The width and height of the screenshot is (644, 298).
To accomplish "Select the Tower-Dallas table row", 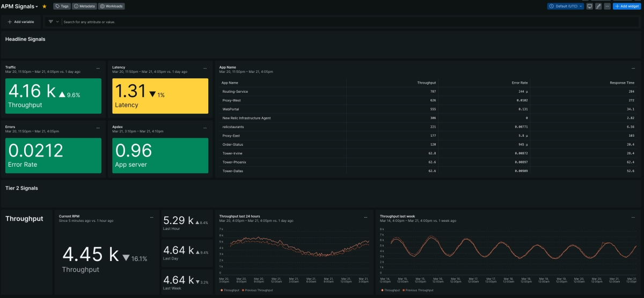I will pos(428,170).
